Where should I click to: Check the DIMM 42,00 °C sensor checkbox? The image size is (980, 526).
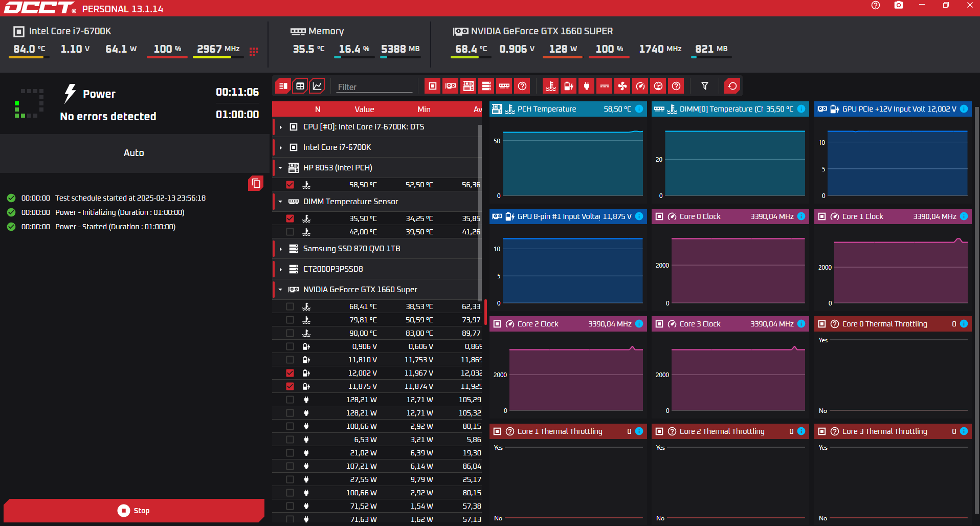(x=290, y=232)
